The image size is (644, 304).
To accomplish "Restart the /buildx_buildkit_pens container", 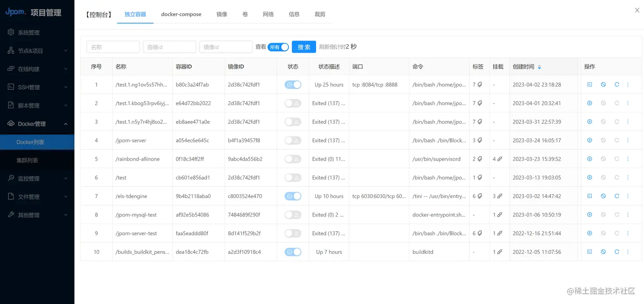I will 617,252.
